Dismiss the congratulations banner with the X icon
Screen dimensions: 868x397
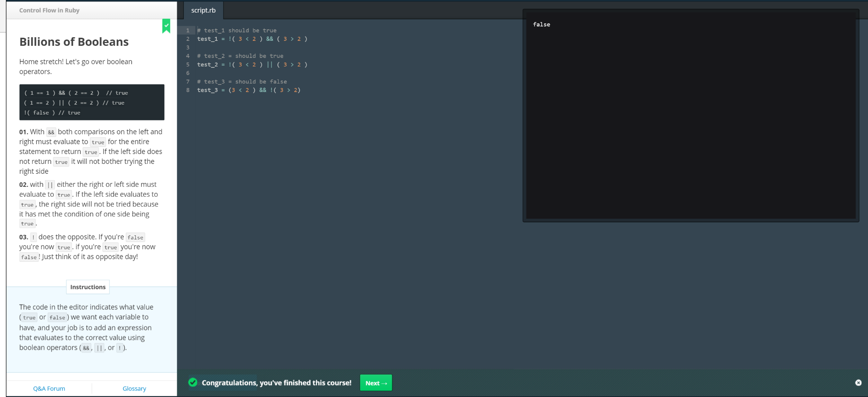tap(858, 383)
